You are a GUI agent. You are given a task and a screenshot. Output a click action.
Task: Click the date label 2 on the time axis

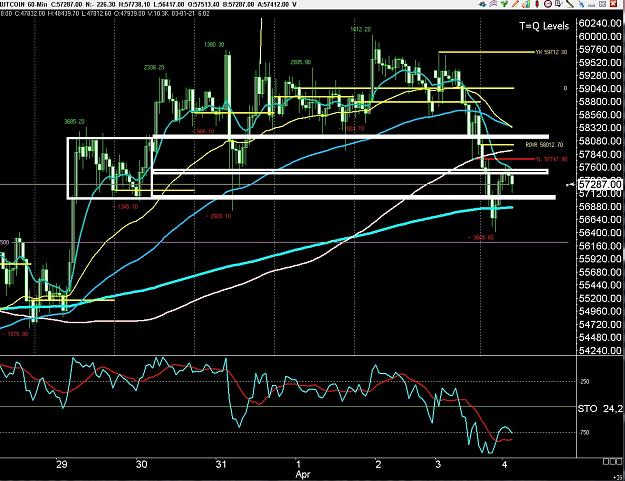[378, 465]
